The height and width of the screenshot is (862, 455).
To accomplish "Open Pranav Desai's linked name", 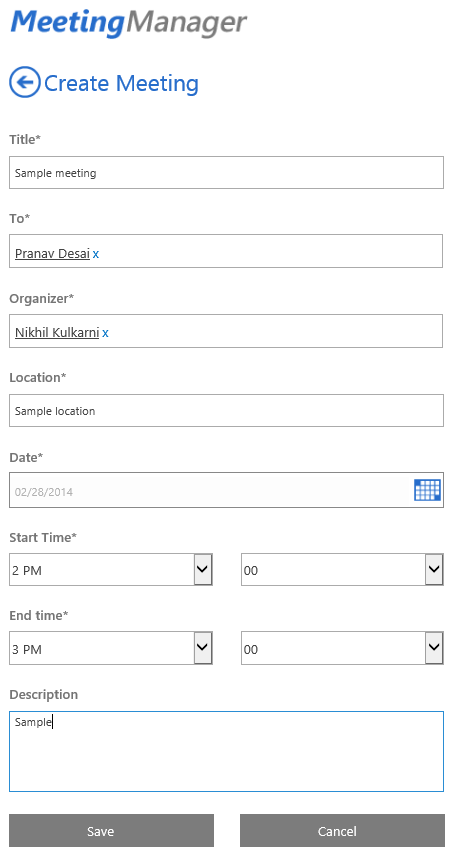I will [52, 253].
